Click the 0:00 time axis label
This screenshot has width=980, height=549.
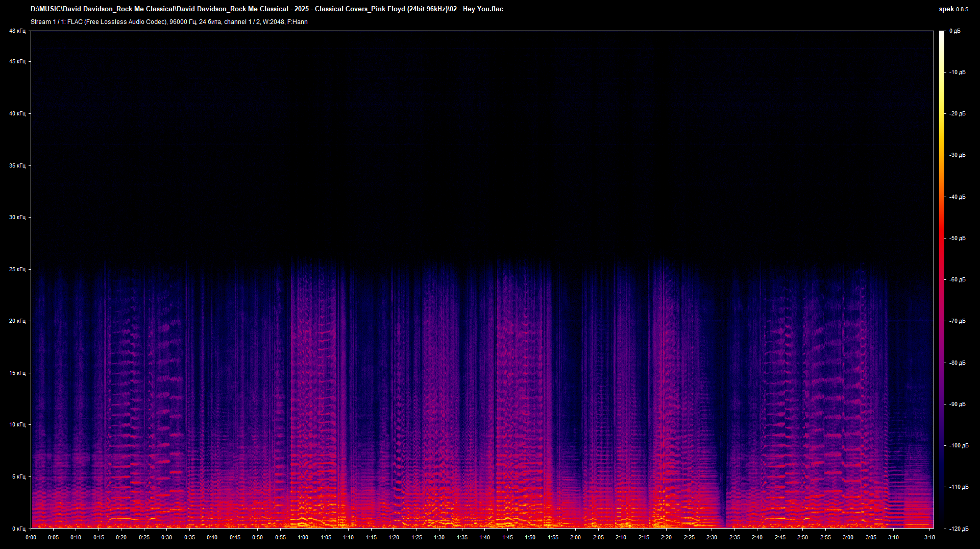[x=31, y=537]
